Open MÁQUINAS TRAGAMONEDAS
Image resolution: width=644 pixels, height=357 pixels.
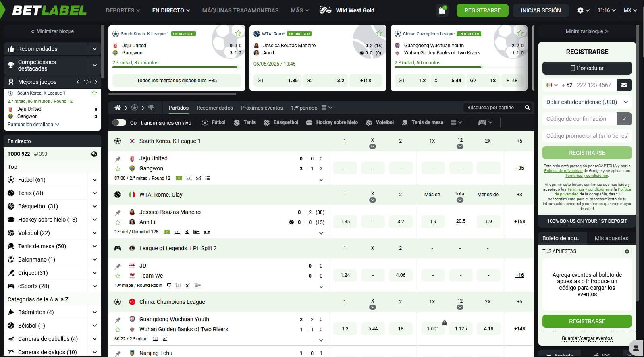[240, 10]
